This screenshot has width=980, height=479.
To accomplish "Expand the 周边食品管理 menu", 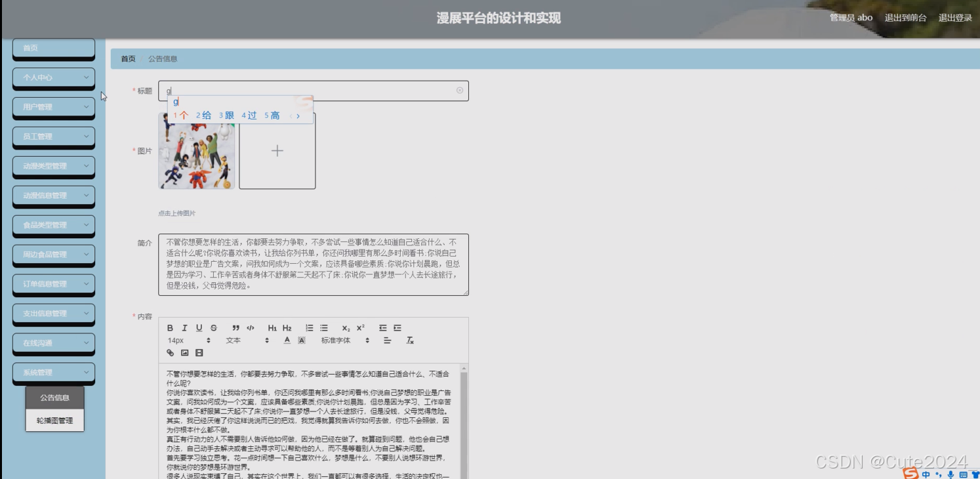I will point(54,255).
